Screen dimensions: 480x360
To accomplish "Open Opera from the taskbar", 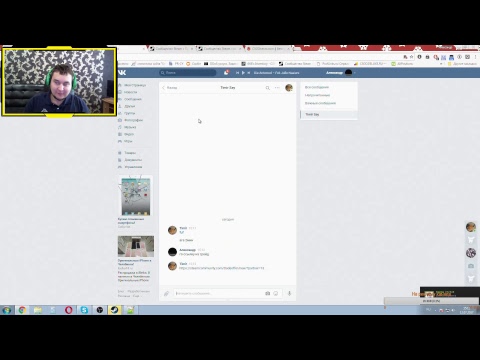I will click(x=69, y=310).
